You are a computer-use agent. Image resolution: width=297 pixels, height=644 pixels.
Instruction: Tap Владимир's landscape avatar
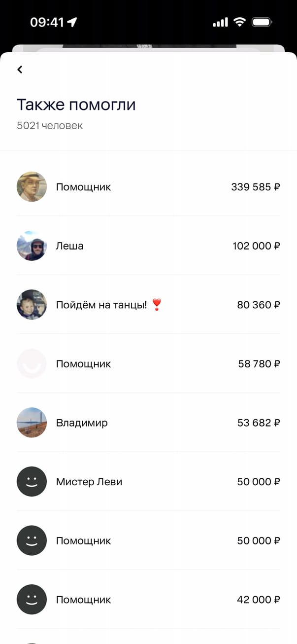[x=32, y=423]
